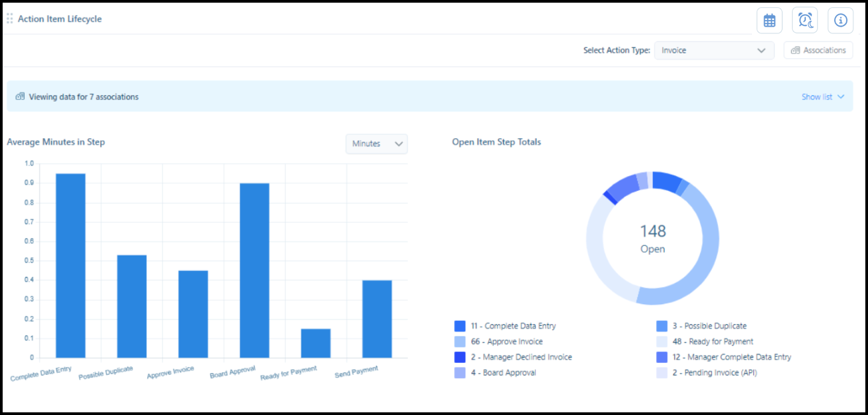Grab the drag handle beside Action Item Lifecycle

9,19
